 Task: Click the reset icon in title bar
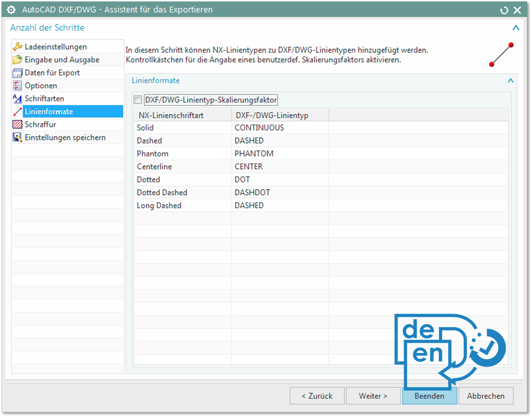pyautogui.click(x=504, y=11)
